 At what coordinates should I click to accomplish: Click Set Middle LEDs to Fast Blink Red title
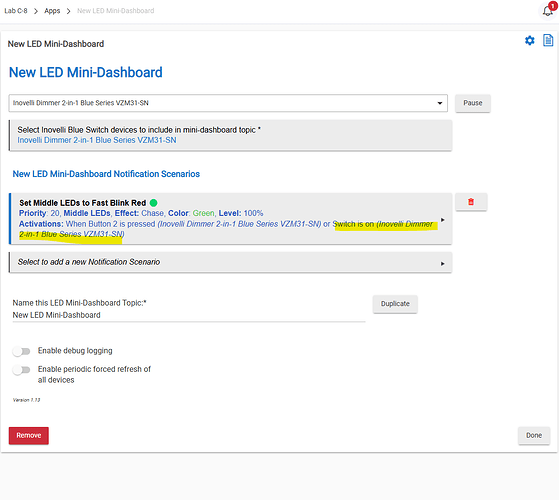click(83, 203)
